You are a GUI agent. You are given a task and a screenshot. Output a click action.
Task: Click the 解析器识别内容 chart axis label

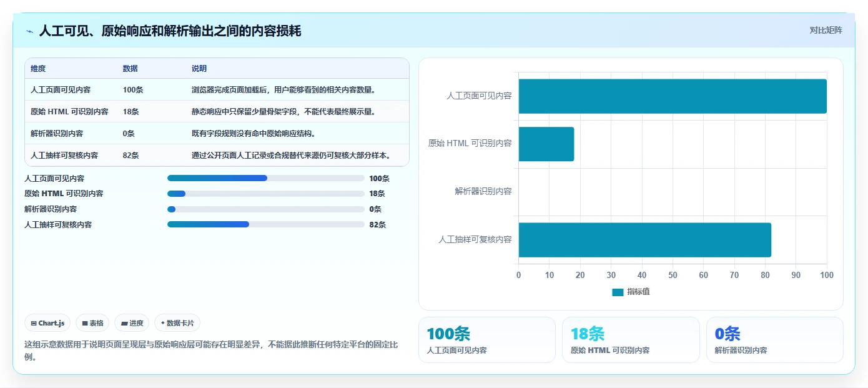click(483, 192)
